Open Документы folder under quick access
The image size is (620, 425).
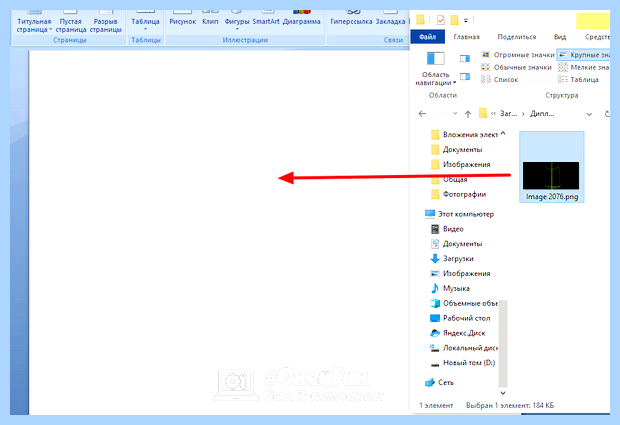pos(456,149)
